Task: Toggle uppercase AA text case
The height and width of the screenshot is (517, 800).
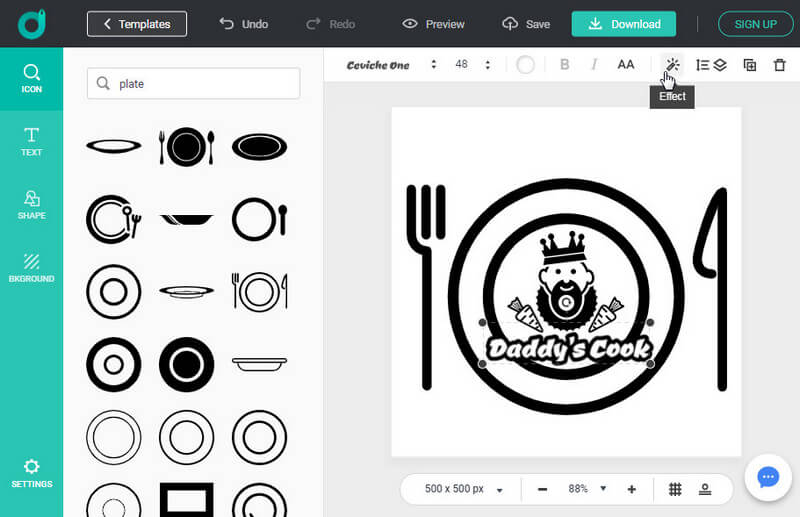Action: 626,65
